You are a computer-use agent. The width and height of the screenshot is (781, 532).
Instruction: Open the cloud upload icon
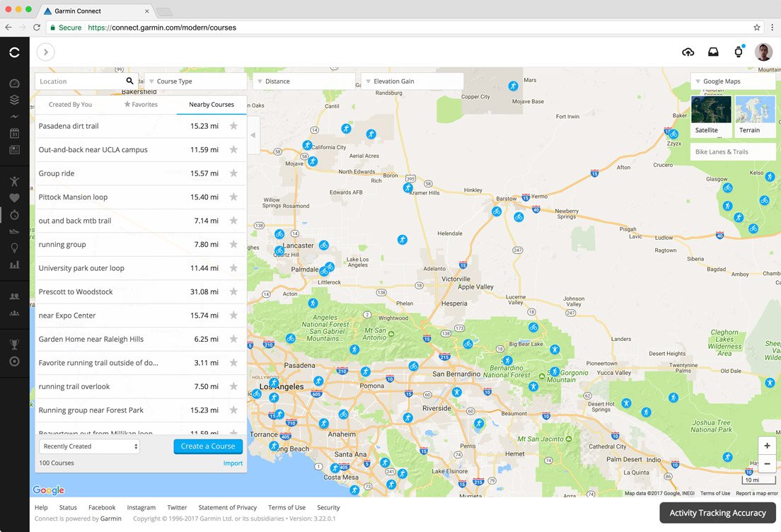pyautogui.click(x=688, y=52)
